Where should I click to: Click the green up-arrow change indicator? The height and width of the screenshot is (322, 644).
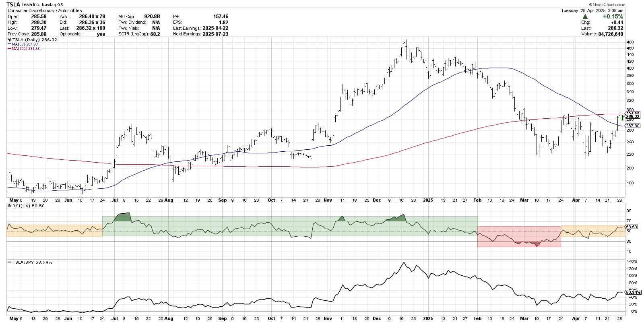click(585, 17)
